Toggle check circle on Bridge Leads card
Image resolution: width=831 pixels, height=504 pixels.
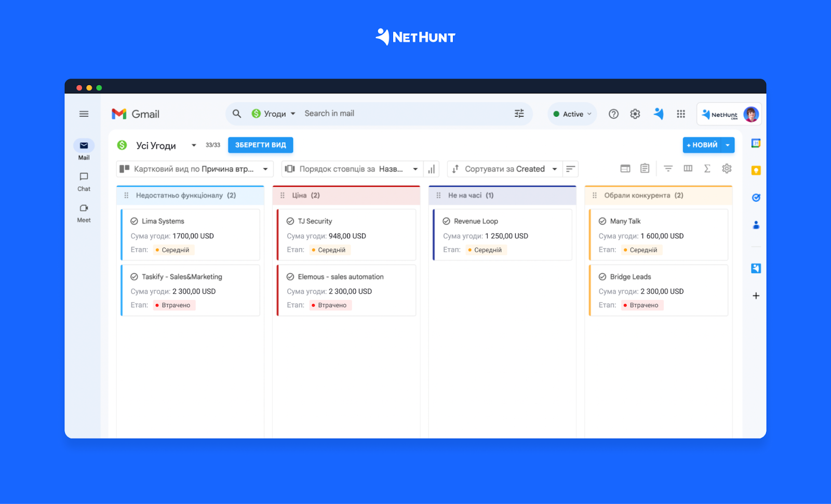click(x=602, y=277)
